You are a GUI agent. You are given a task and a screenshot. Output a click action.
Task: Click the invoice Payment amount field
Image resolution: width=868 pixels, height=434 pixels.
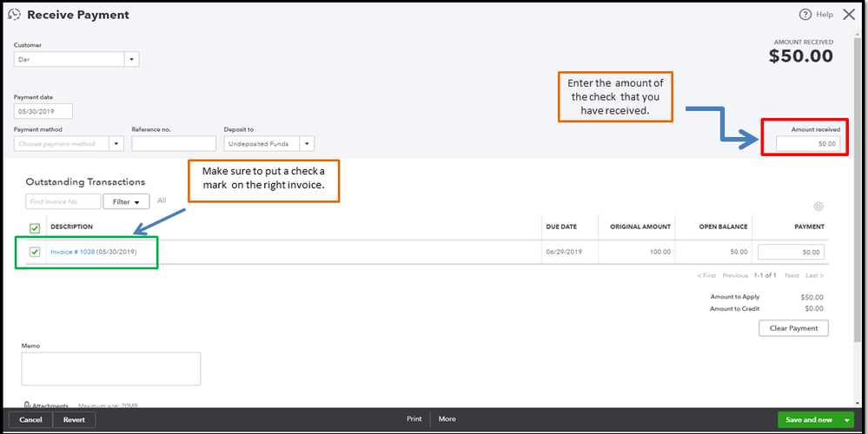point(791,252)
